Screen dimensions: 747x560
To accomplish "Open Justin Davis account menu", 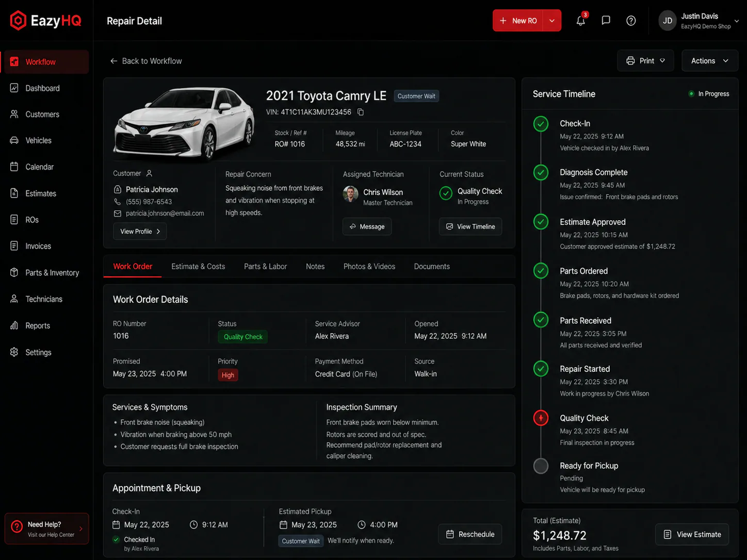I will click(699, 21).
